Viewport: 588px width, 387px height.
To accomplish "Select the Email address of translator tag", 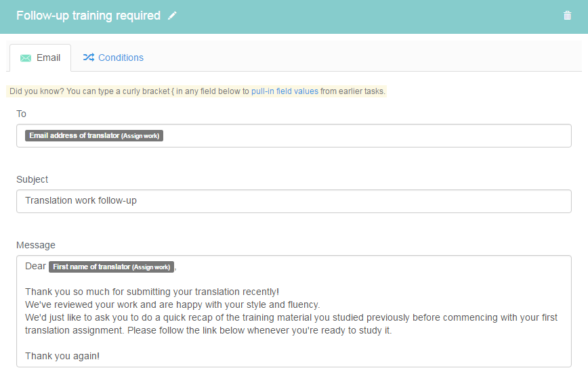I will [x=94, y=135].
